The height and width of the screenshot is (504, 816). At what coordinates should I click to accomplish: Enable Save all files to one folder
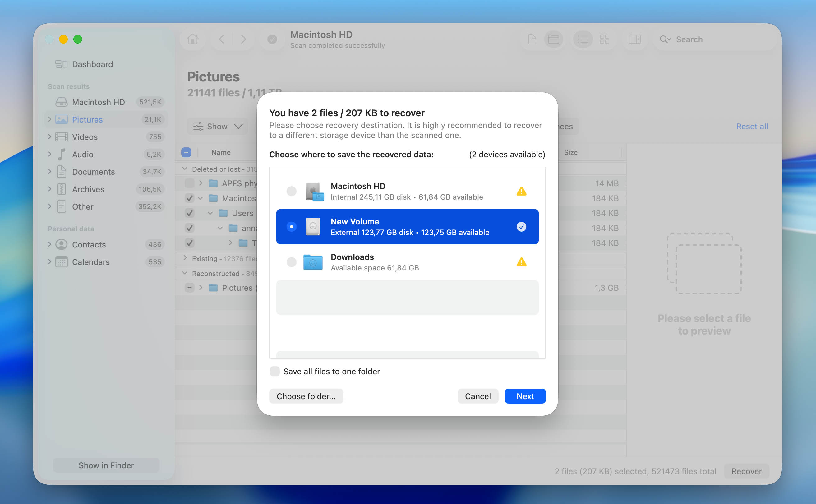click(x=274, y=371)
